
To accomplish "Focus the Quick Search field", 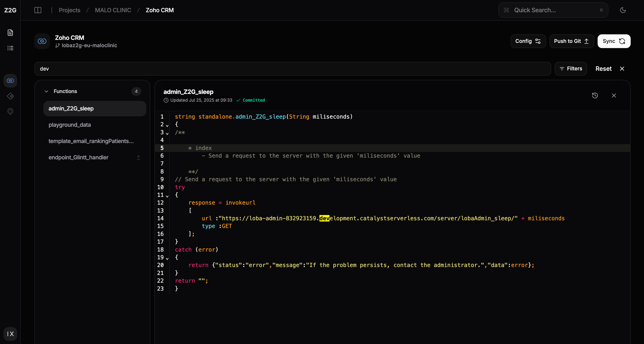I will [x=553, y=10].
